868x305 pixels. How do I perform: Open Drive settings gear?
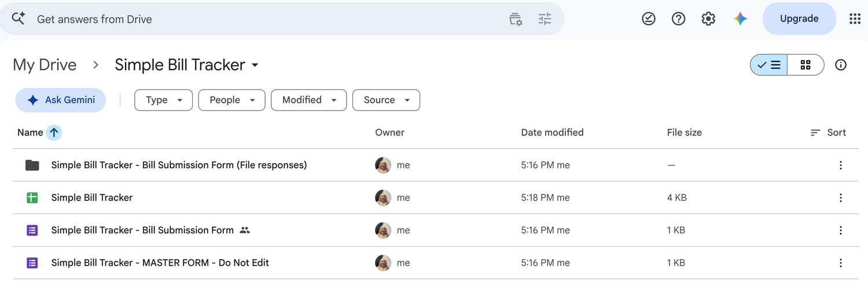pos(708,19)
